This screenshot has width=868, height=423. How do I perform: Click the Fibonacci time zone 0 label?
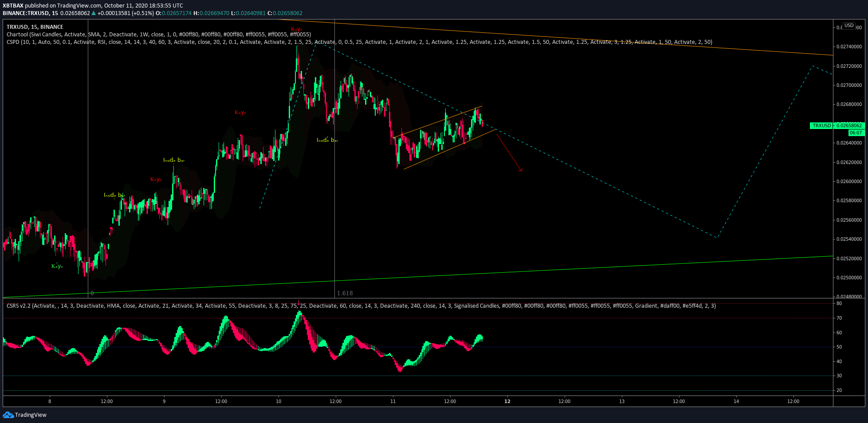click(92, 293)
